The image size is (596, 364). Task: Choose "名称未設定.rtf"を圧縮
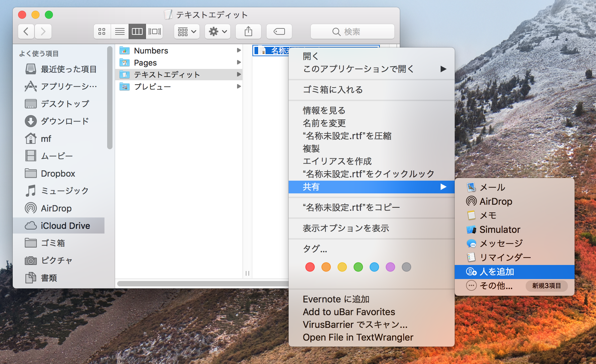372,136
